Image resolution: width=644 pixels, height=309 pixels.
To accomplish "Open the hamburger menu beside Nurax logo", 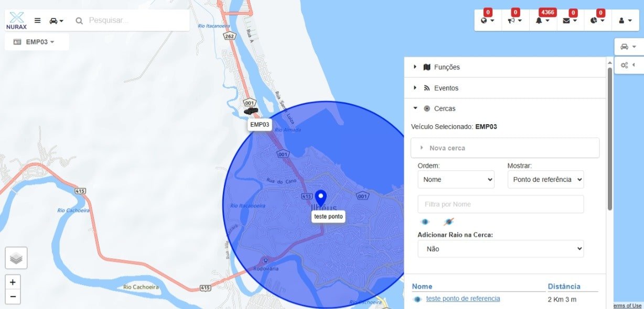I will 37,20.
